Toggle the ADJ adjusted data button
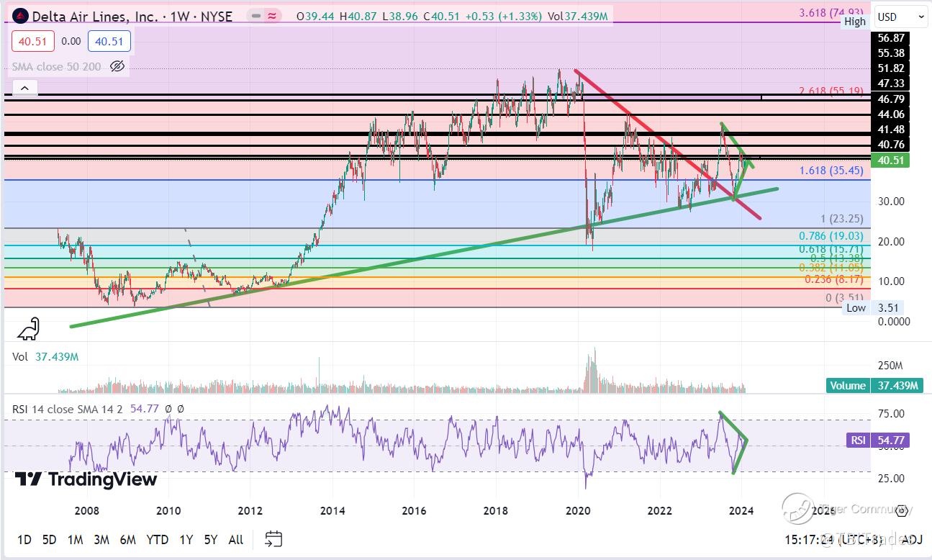The width and height of the screenshot is (932, 560). [x=912, y=539]
